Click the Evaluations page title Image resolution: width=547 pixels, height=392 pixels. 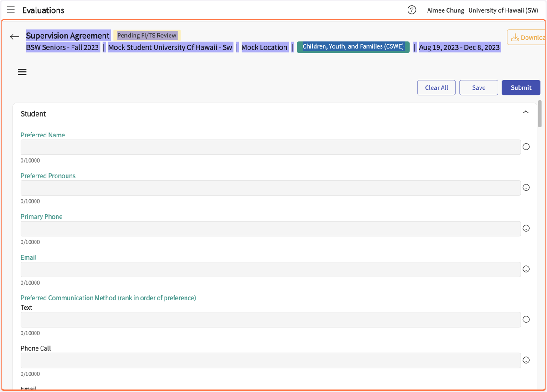(x=43, y=10)
